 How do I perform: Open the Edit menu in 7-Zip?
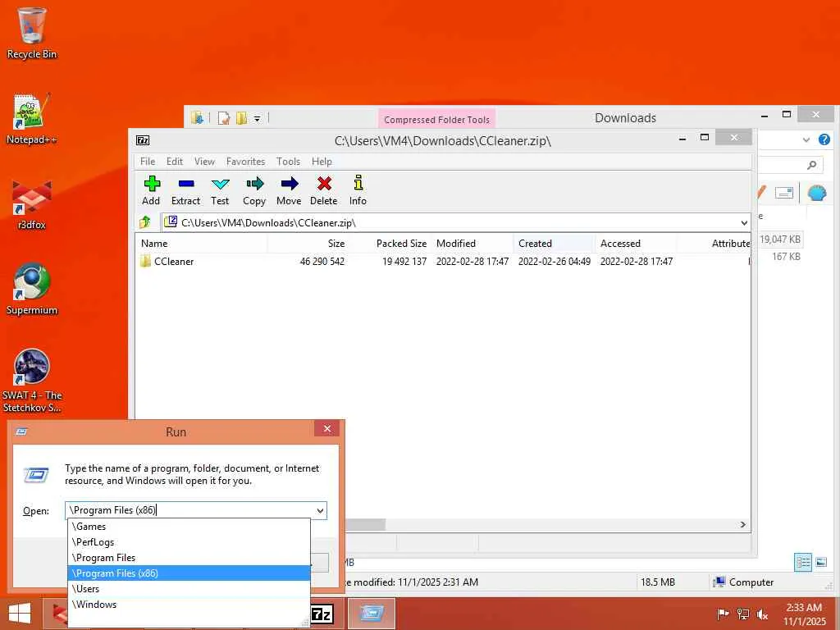[174, 162]
